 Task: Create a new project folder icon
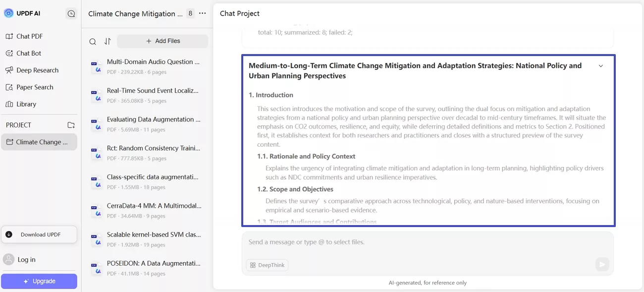tap(71, 125)
